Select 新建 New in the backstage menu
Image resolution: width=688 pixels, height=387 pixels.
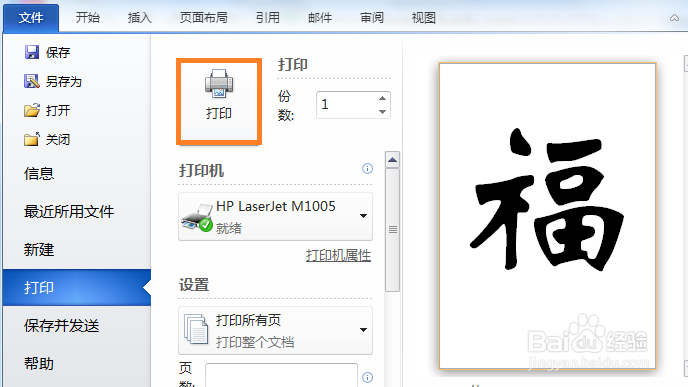[x=77, y=250]
